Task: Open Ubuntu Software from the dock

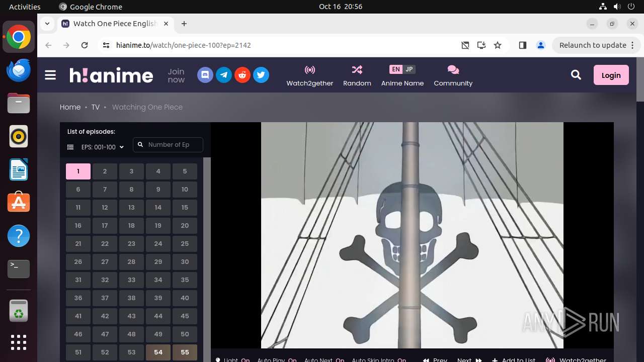Action: tap(19, 203)
